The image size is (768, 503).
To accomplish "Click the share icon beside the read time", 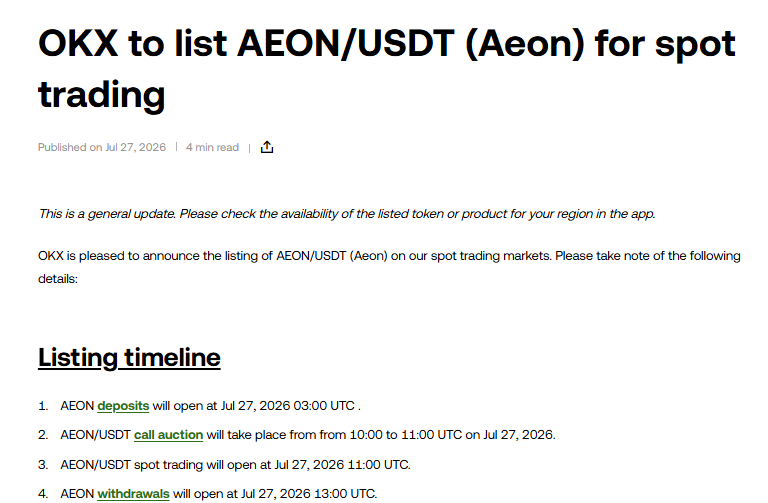I will click(x=266, y=147).
